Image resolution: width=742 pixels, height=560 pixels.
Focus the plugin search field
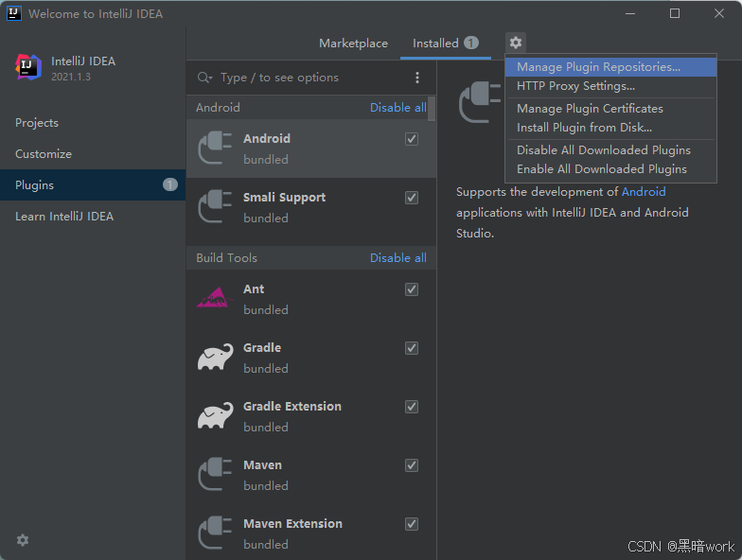coord(312,78)
